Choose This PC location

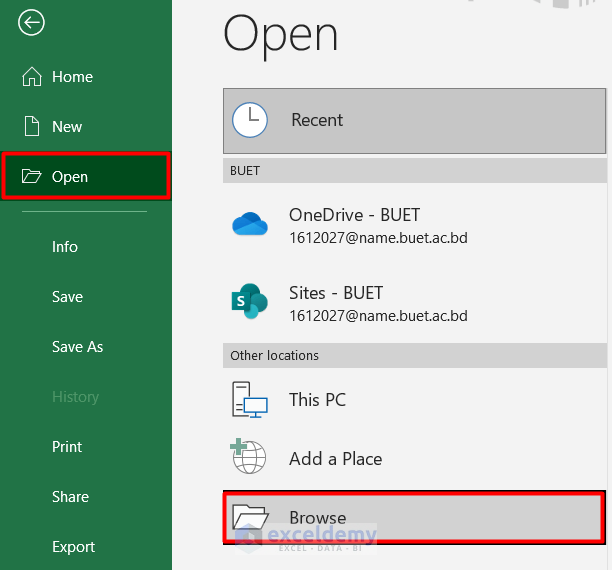415,400
